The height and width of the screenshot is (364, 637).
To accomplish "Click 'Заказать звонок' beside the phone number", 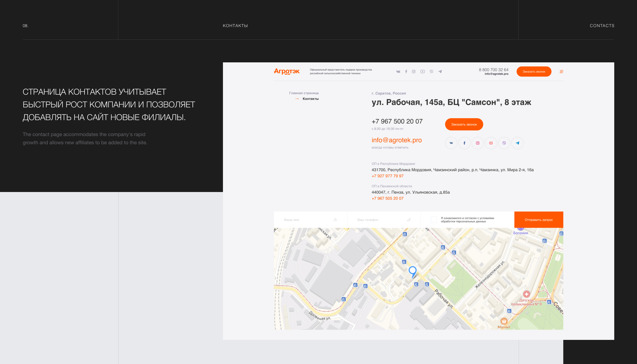I will [x=464, y=124].
